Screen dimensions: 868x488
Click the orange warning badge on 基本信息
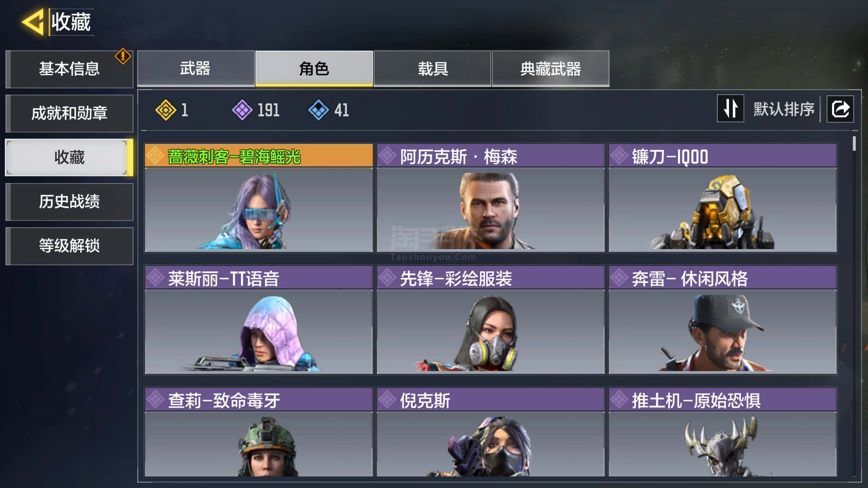123,56
